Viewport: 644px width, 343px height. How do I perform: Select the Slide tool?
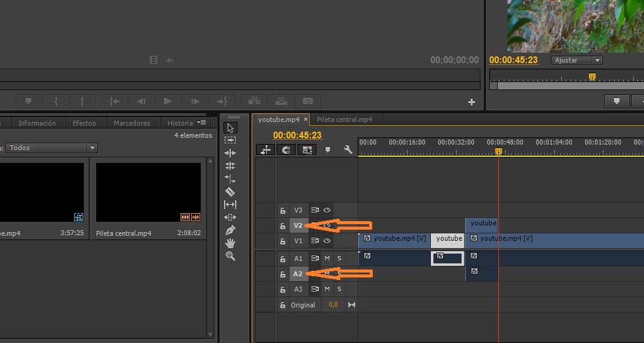[x=230, y=217]
